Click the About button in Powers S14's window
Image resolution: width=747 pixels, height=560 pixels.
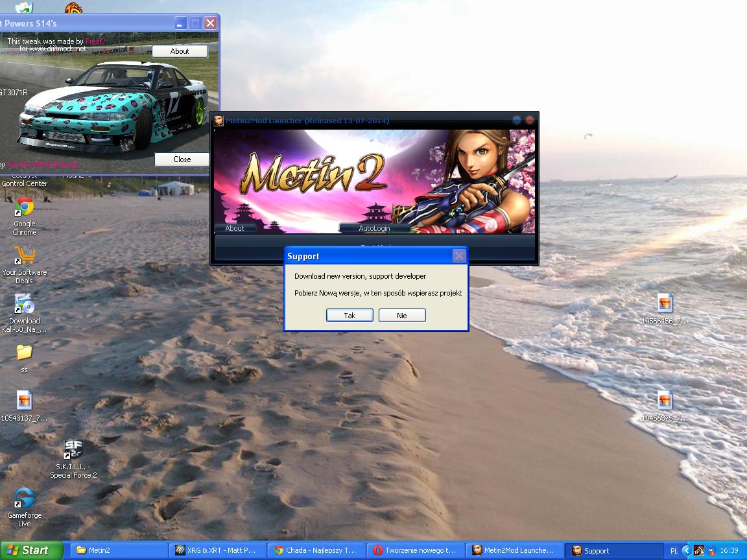pos(180,51)
